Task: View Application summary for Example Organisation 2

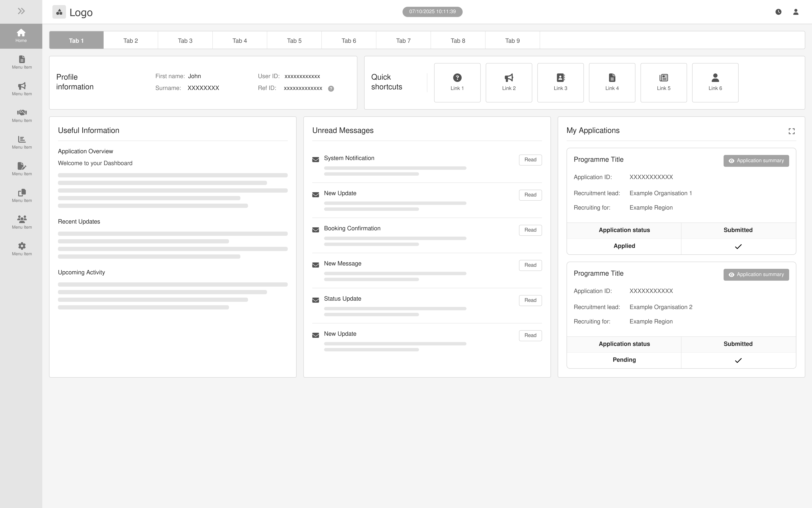Action: pyautogui.click(x=756, y=275)
